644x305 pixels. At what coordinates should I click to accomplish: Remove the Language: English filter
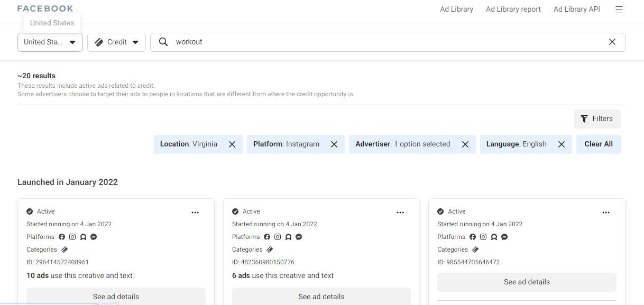562,144
